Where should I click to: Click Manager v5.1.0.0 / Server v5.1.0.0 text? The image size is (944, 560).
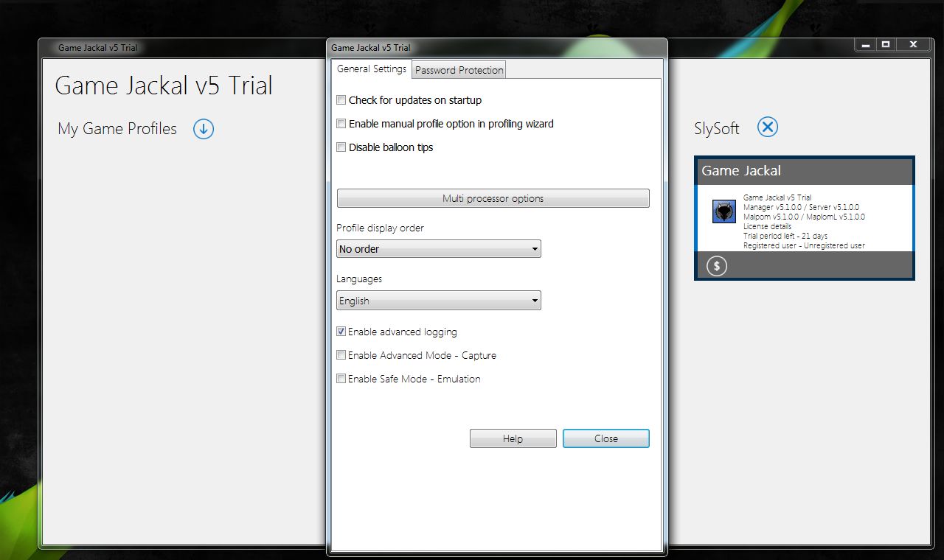(801, 207)
